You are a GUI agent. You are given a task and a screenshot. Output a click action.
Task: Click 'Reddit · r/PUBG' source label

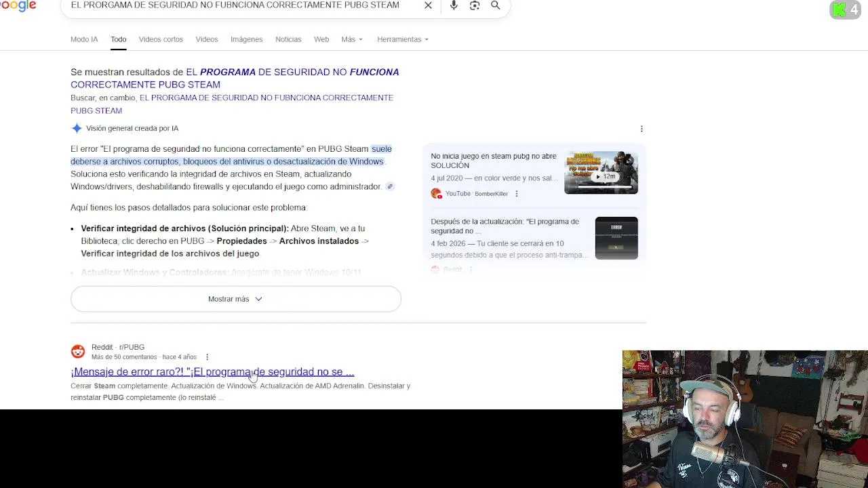coord(118,347)
